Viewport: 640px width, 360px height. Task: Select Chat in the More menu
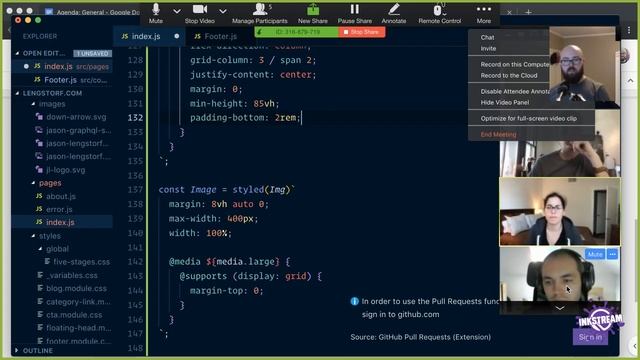487,37
